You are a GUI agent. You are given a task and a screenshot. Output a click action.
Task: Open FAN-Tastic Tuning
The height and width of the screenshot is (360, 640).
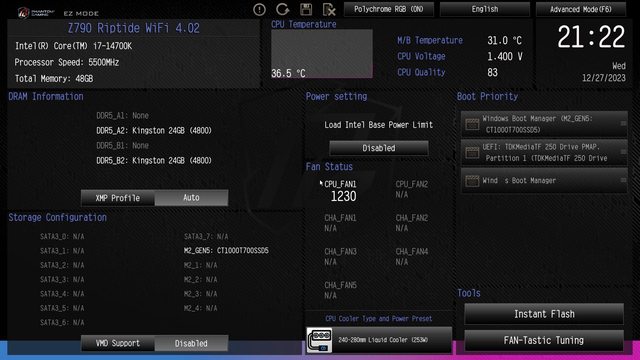point(544,340)
